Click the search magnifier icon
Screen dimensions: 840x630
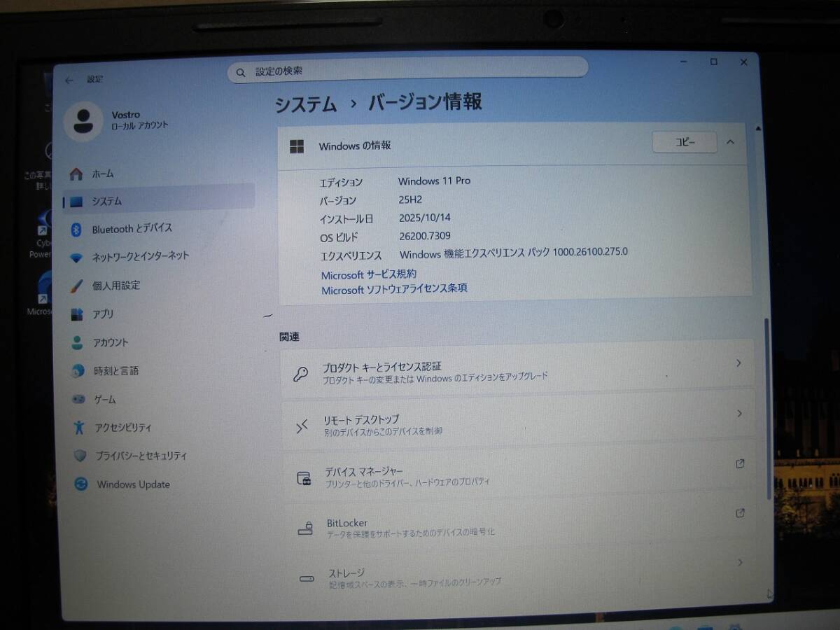coord(241,72)
